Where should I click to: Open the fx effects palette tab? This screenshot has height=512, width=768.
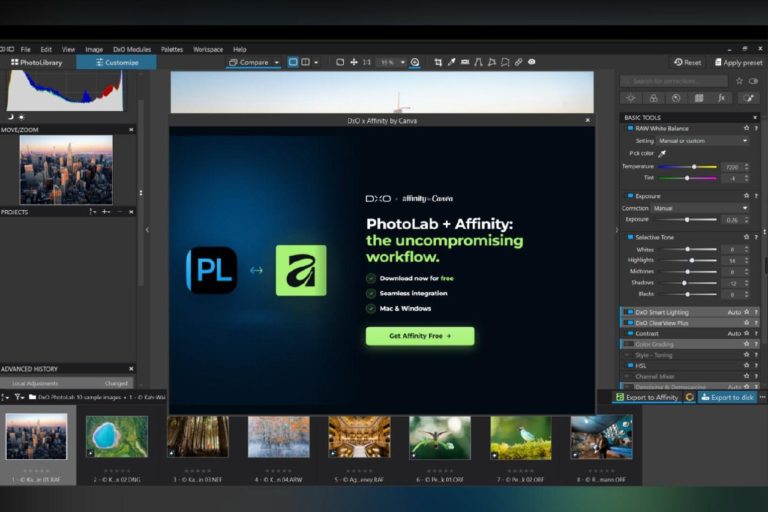(721, 98)
